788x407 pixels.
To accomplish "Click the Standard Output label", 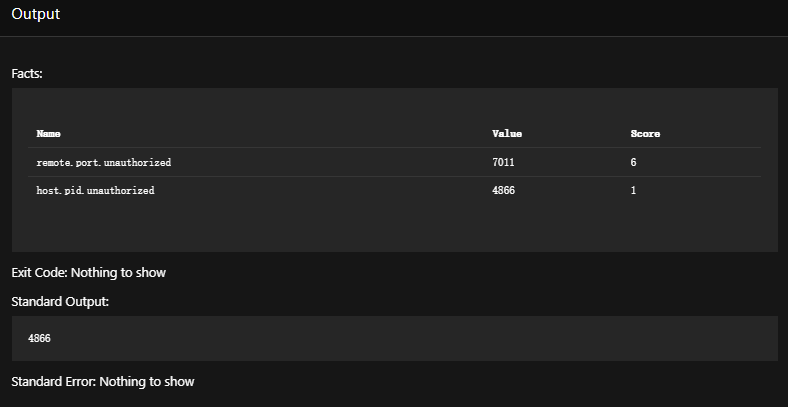I will pyautogui.click(x=60, y=302).
